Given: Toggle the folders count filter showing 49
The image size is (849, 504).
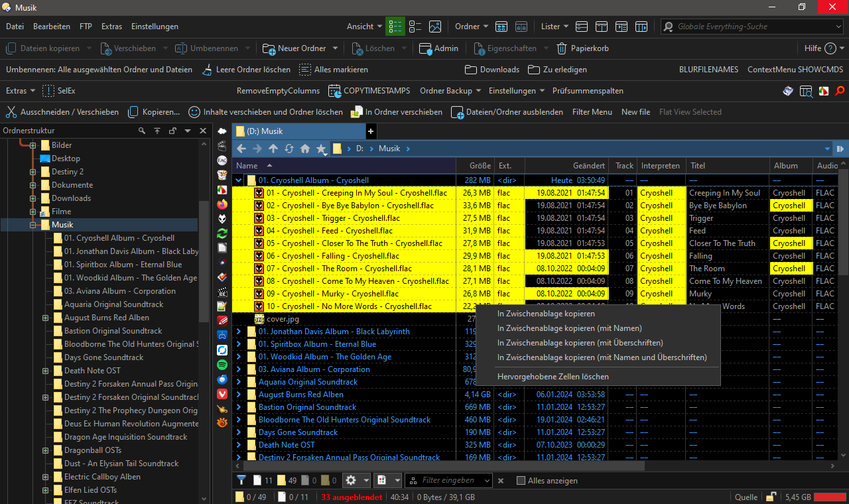Looking at the screenshot, I should pos(287,480).
